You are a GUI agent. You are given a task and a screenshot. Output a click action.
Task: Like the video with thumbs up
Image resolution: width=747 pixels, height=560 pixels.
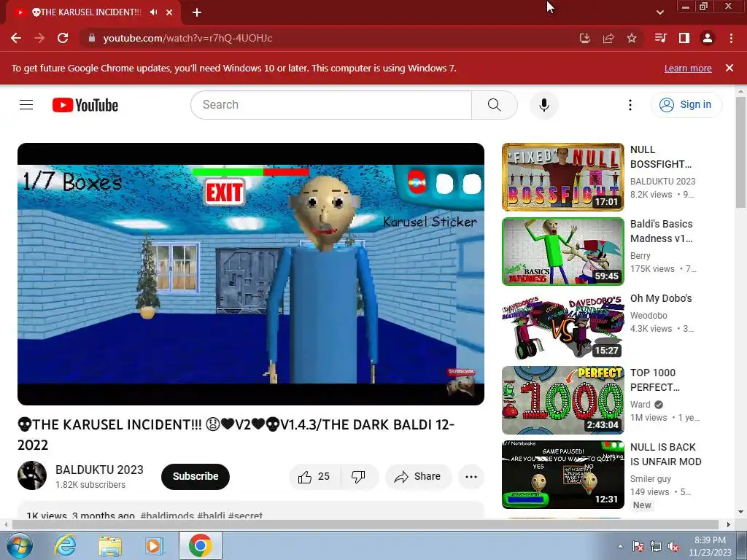314,476
